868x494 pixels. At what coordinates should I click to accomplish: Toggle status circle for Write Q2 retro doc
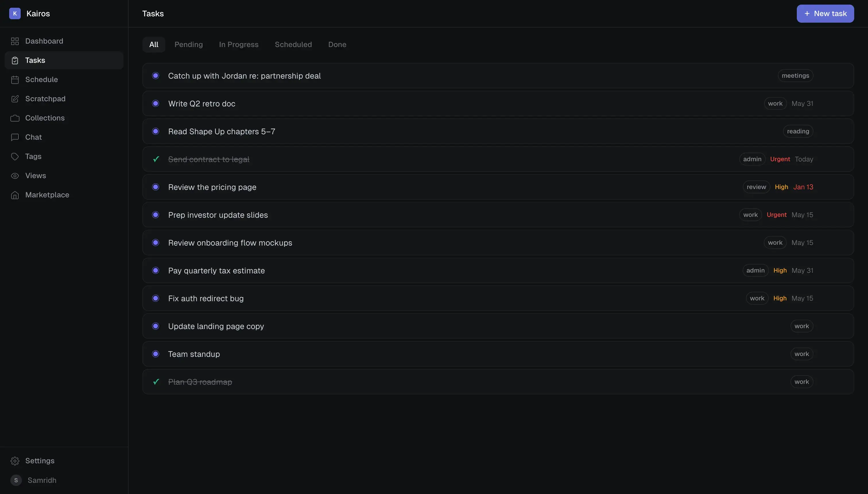(x=156, y=104)
